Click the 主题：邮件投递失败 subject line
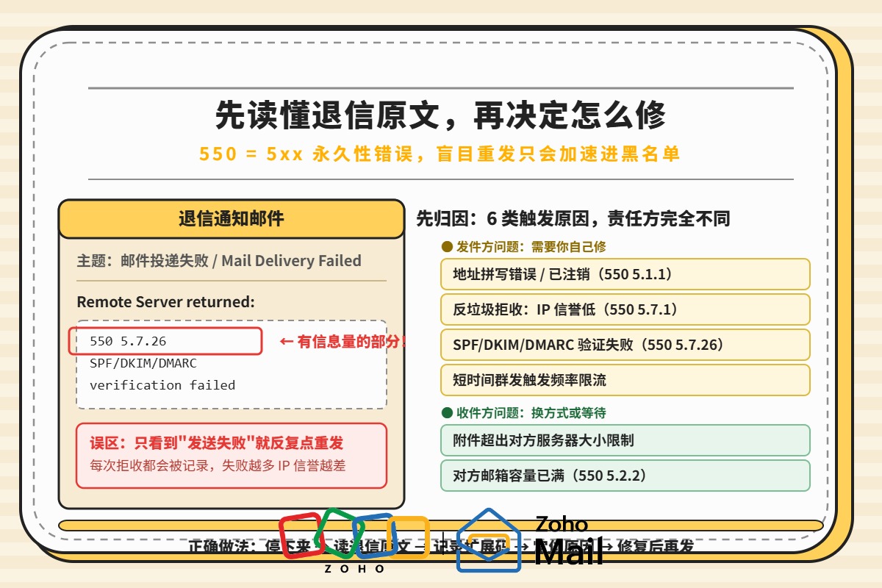Image resolution: width=882 pixels, height=588 pixels. click(219, 261)
